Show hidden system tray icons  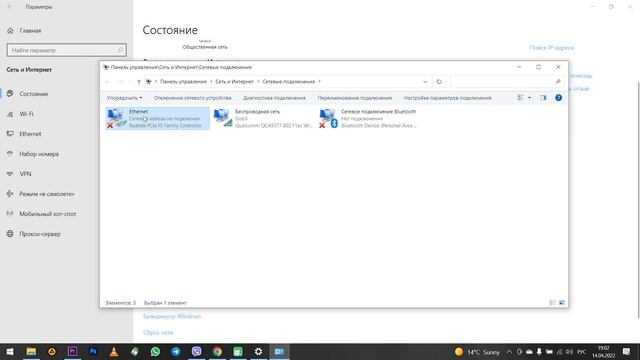coord(509,352)
